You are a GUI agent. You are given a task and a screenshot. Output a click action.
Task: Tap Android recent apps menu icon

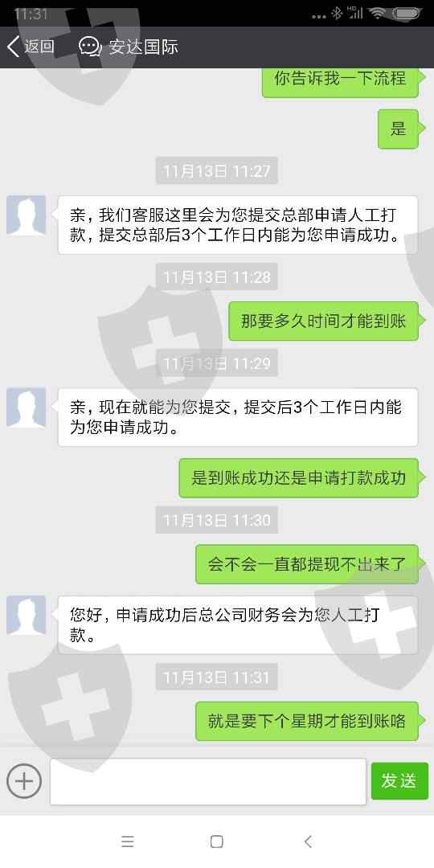(127, 841)
